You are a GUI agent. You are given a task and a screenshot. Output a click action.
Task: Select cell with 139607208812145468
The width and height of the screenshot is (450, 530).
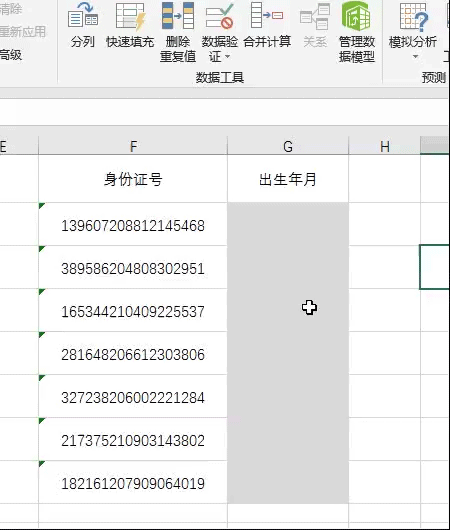tap(133, 224)
